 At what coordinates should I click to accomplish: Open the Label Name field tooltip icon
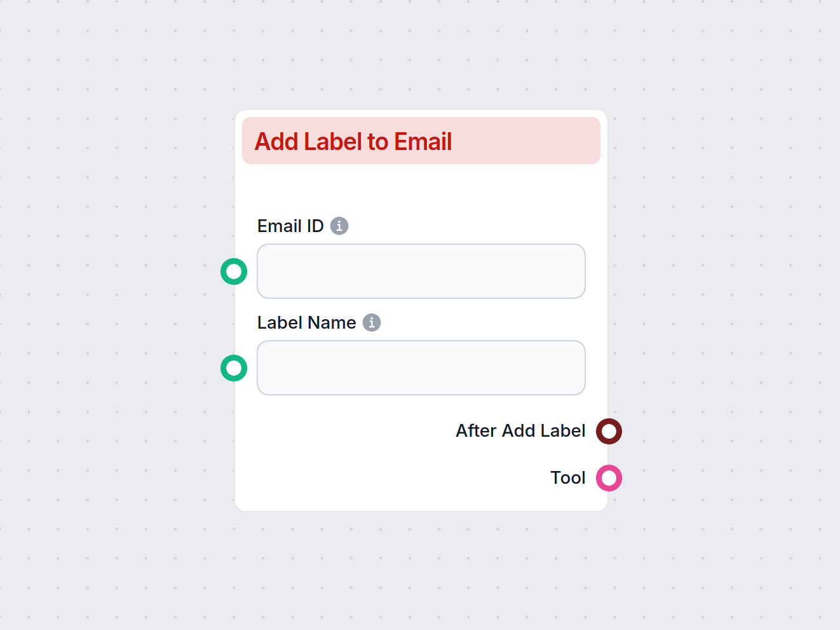372,322
